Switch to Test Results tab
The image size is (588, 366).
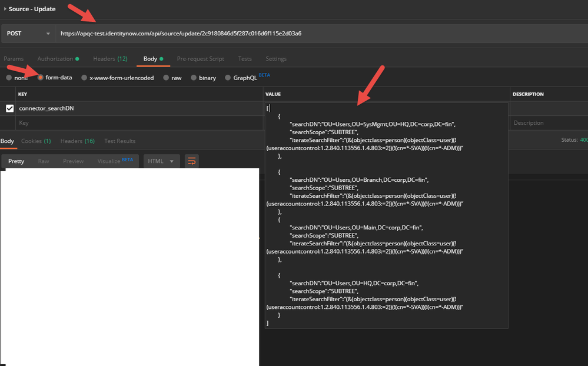pyautogui.click(x=119, y=141)
